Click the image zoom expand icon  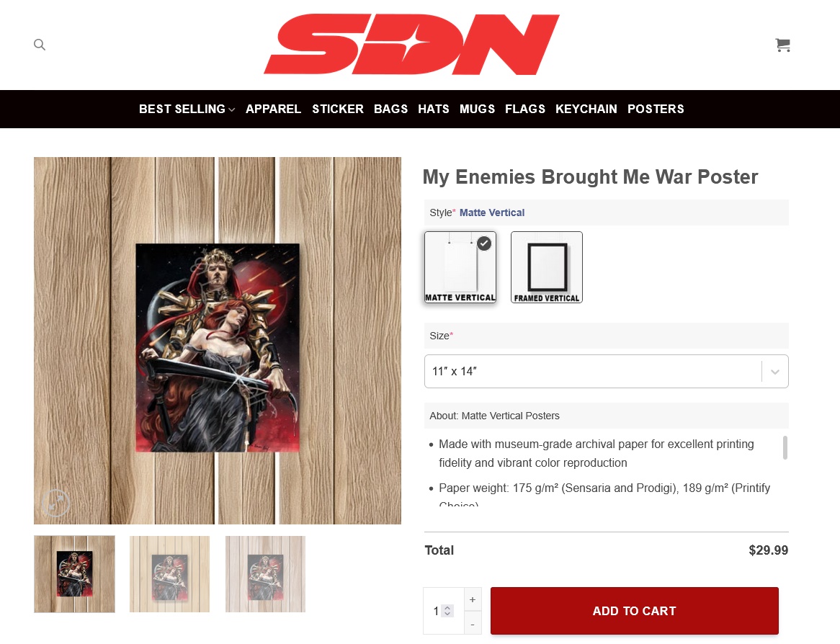tap(55, 503)
